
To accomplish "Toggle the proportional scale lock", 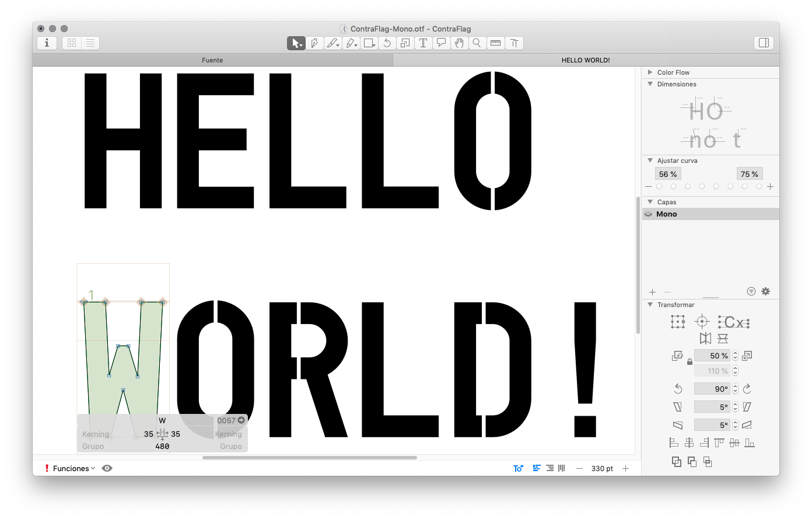I will click(689, 362).
